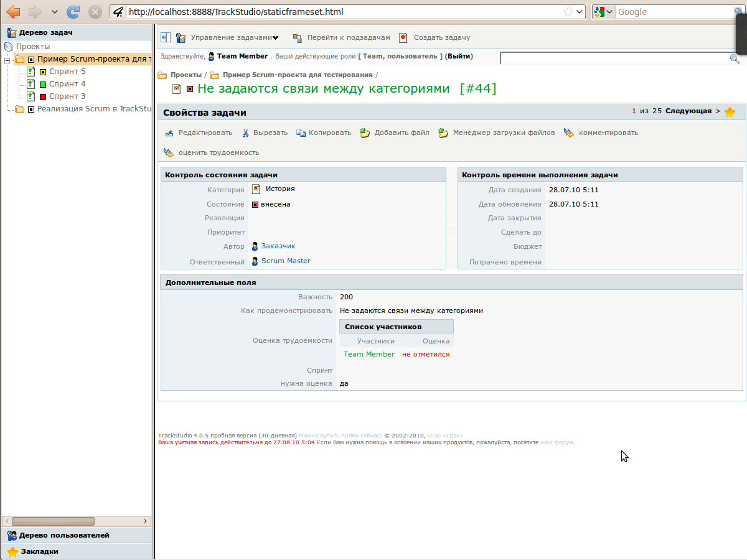Click the Add file (Добавить файл) icon
Screen dimensions: 747x560
tap(365, 133)
